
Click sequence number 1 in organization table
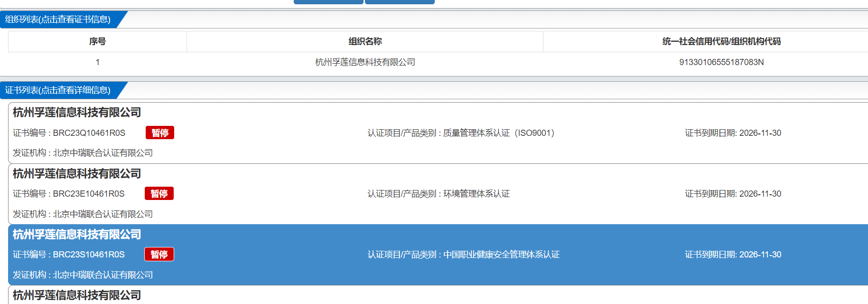coord(97,62)
